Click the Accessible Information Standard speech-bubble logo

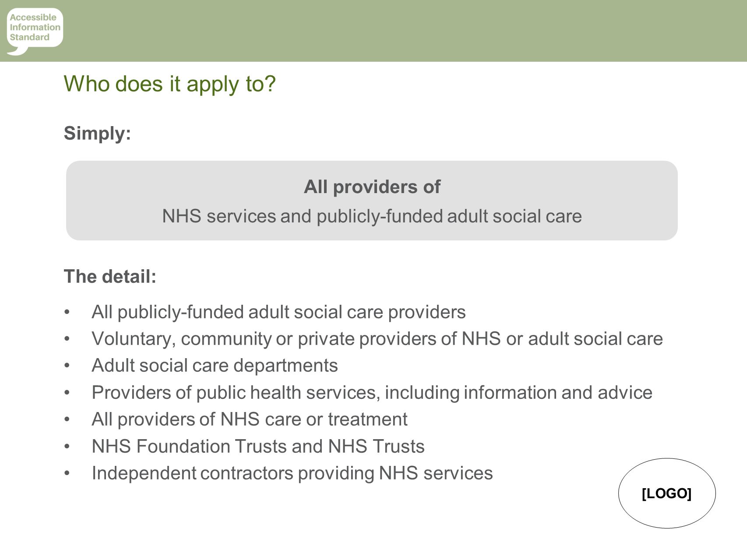tap(35, 31)
